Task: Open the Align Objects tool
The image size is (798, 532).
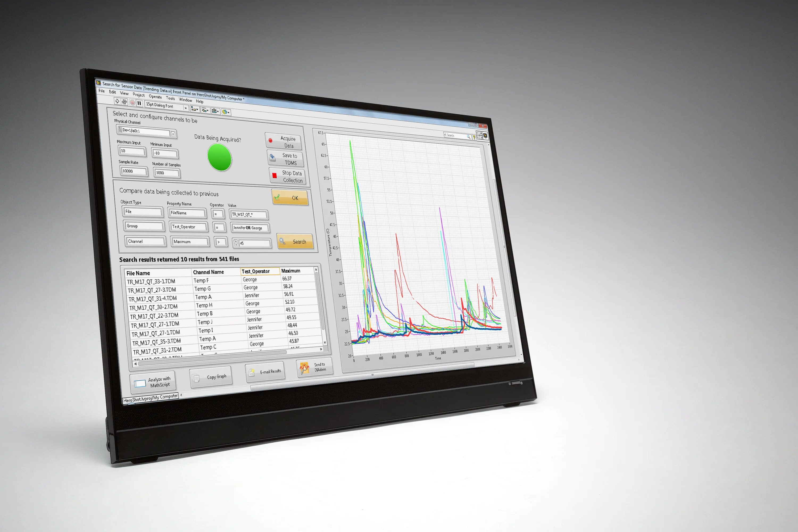Action: click(x=195, y=109)
